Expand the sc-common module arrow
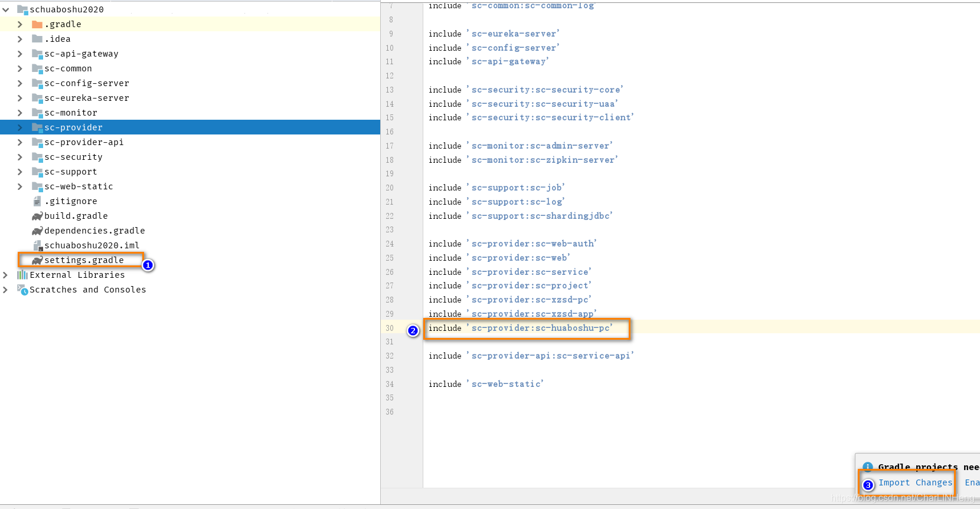The height and width of the screenshot is (509, 980). click(x=20, y=68)
